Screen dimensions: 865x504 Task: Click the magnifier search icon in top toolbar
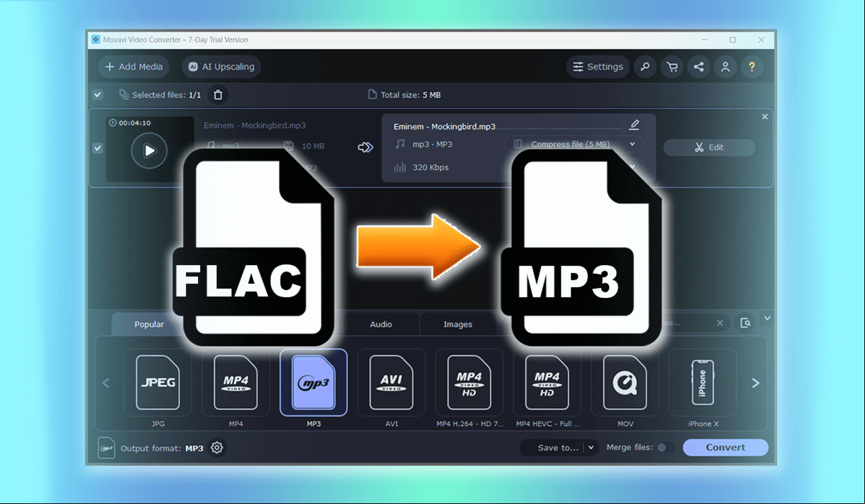[645, 66]
